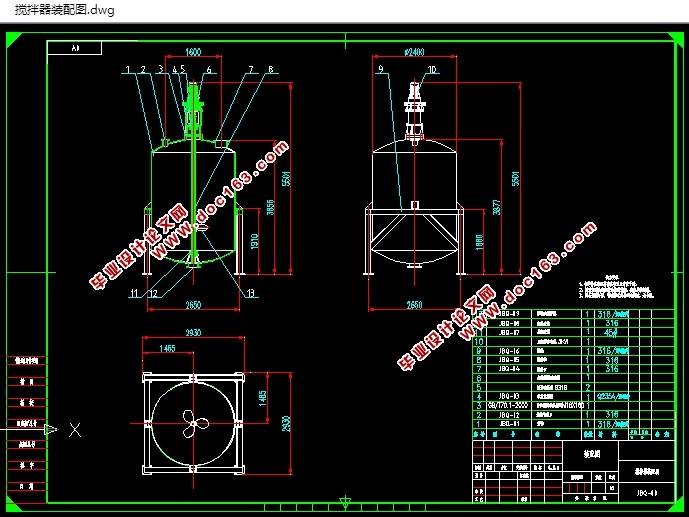The image size is (689, 517).
Task: Click balloon number 6 in the front view
Action: (209, 69)
